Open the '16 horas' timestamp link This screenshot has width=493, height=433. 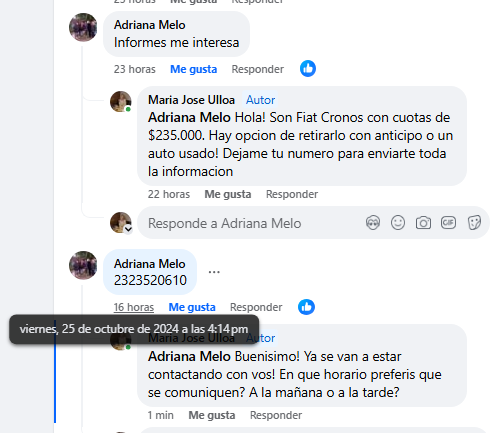click(x=134, y=307)
